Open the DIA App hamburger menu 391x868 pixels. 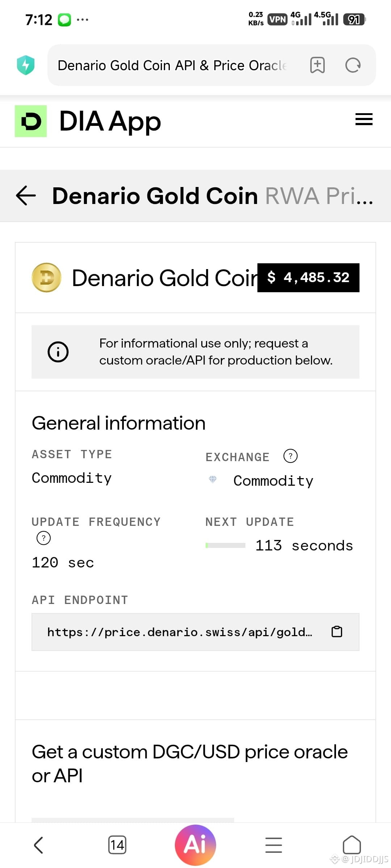pyautogui.click(x=364, y=119)
